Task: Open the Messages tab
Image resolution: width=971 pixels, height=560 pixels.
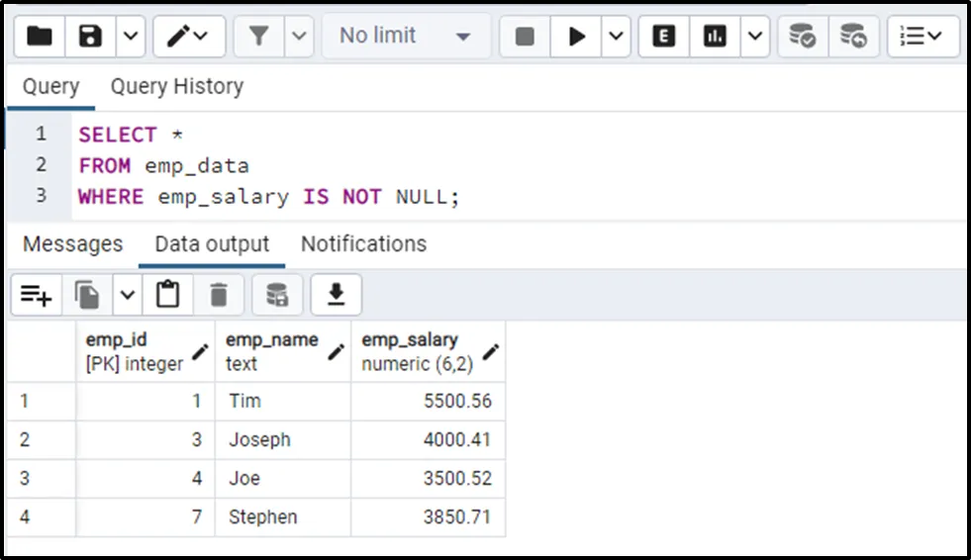Action: pos(72,244)
